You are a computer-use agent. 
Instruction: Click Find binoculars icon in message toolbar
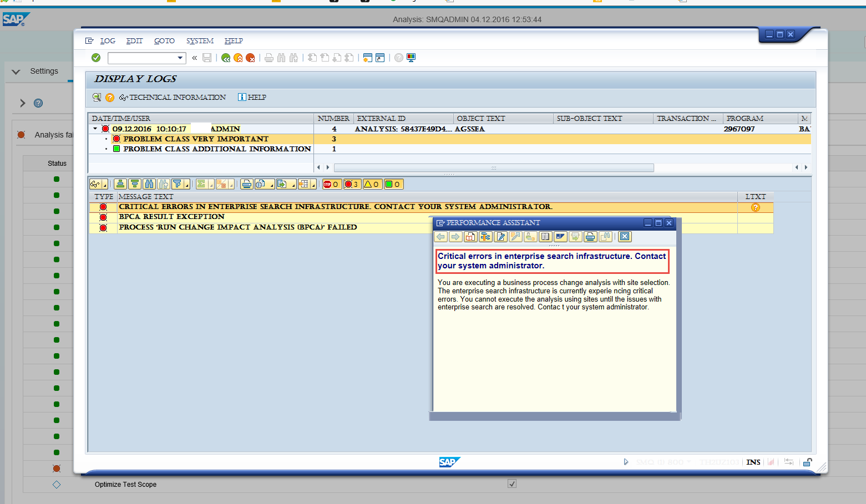tap(149, 184)
